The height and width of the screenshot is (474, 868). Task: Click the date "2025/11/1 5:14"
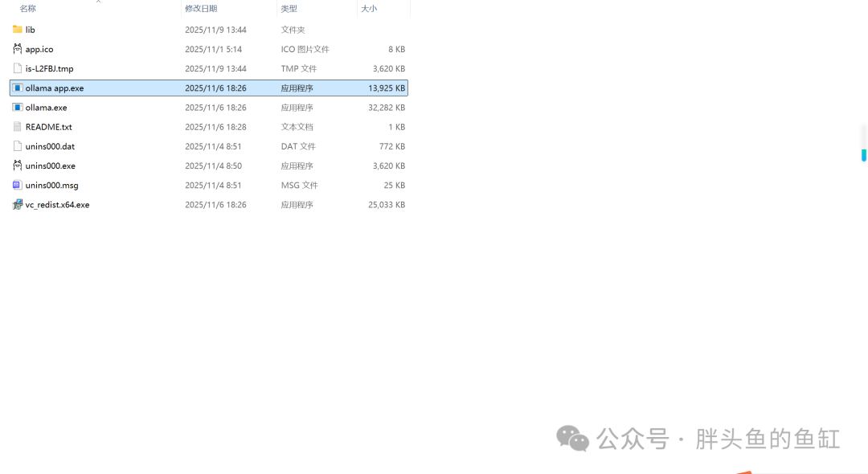click(213, 49)
